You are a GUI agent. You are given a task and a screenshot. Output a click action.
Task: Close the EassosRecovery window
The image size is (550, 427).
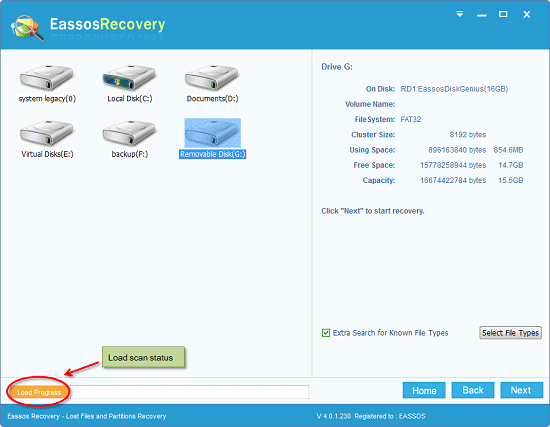pyautogui.click(x=526, y=14)
